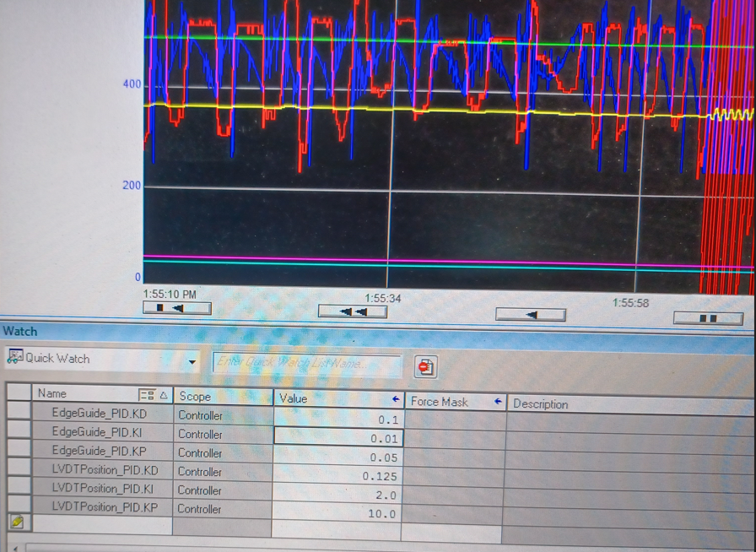Select the LVDTPosition_PID.KP tag name
The width and height of the screenshot is (756, 552).
105,506
